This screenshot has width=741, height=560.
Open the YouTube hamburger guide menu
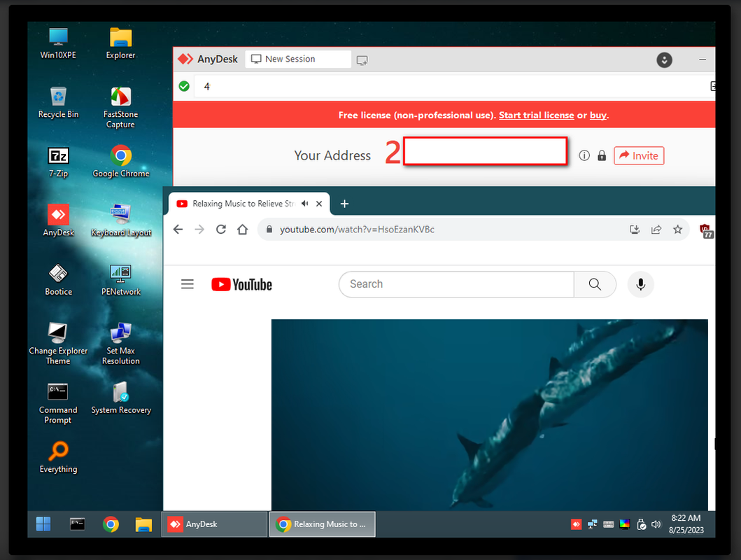(188, 284)
